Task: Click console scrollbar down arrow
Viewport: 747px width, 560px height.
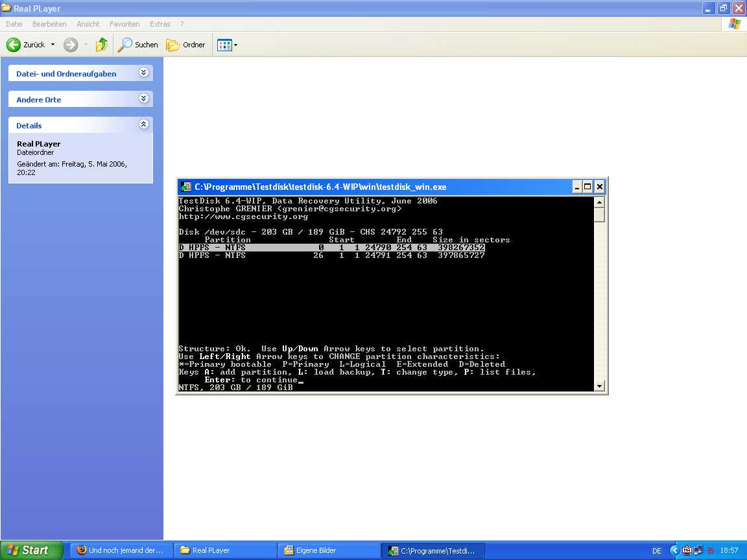Action: 600,386
